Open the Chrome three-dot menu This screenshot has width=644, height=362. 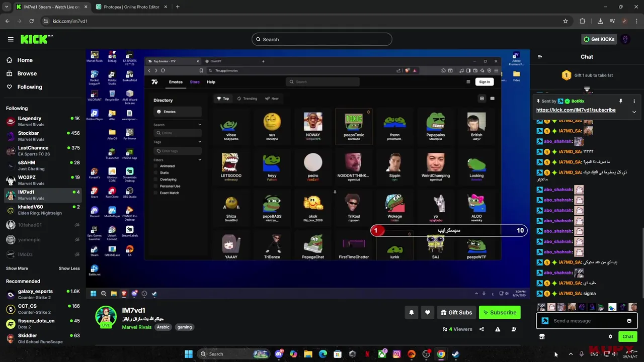[636, 21]
